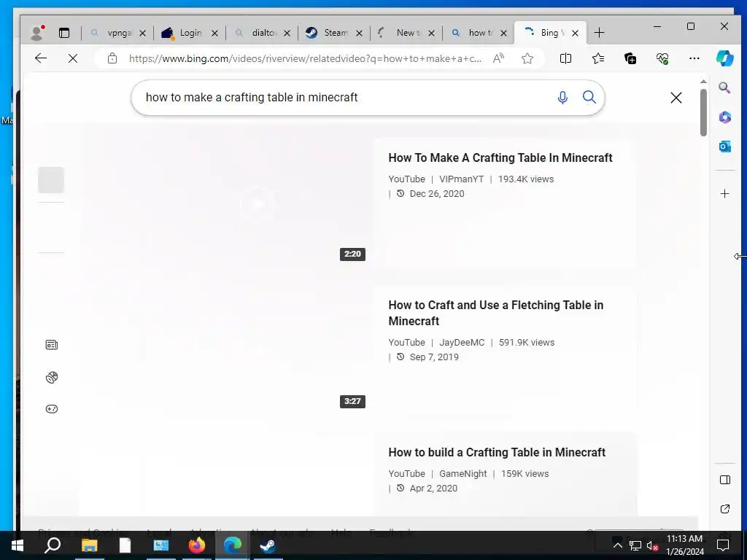747x560 pixels.
Task: Open File Explorer from taskbar
Action: pyautogui.click(x=89, y=545)
